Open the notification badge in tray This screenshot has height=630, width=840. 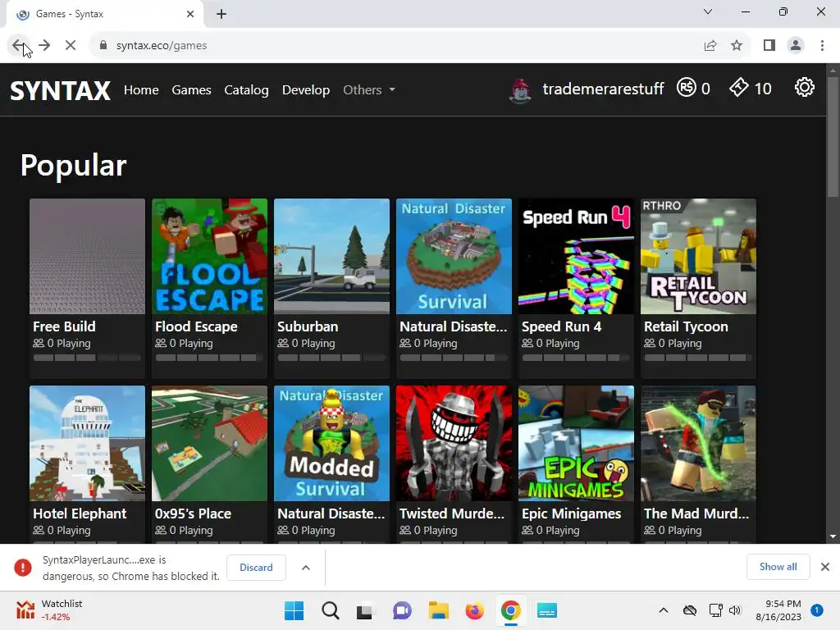(817, 610)
